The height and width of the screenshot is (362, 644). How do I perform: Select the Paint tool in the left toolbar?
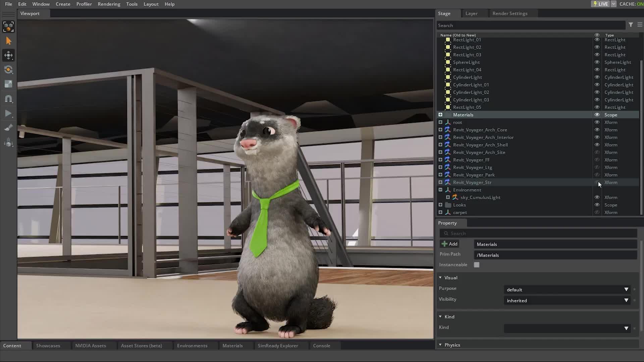(8, 127)
